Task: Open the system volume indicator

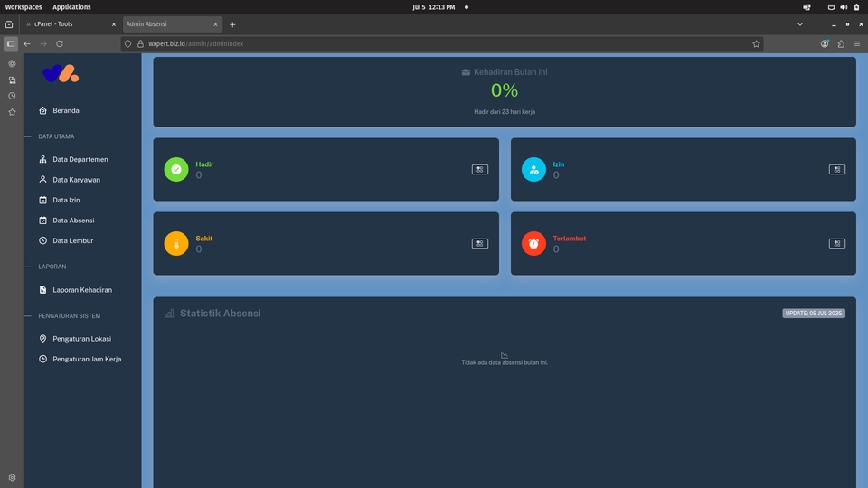Action: click(844, 7)
